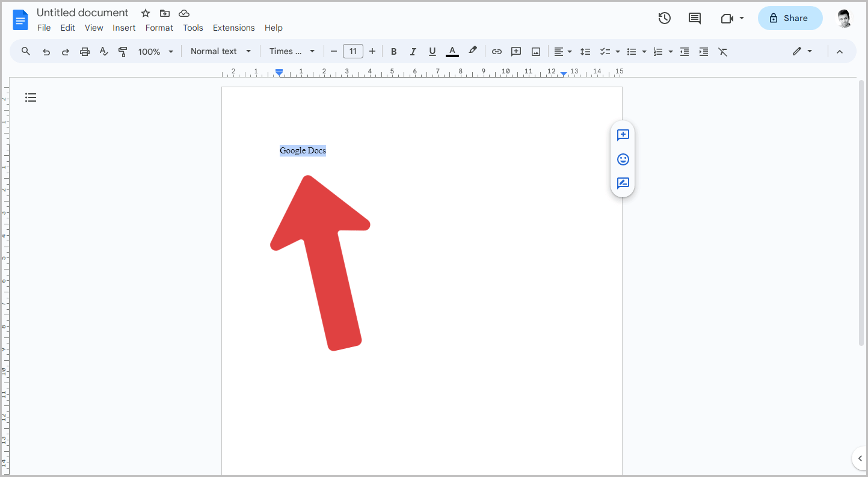This screenshot has height=477, width=868.
Task: Open the Google Docs home icon
Action: click(20, 20)
